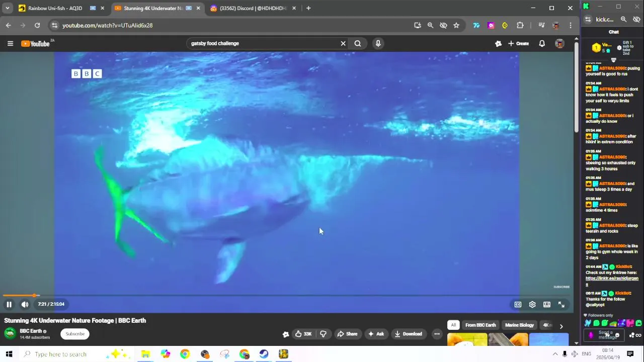
Task: Start voice search with the microphone
Action: click(378, 43)
